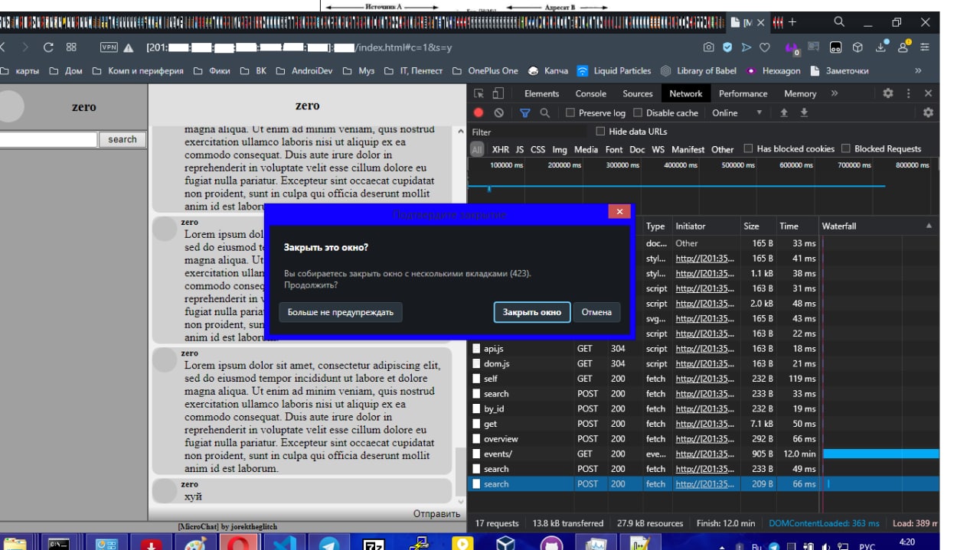This screenshot has height=550, width=980.
Task: Stop recording network log red button
Action: coord(479,112)
